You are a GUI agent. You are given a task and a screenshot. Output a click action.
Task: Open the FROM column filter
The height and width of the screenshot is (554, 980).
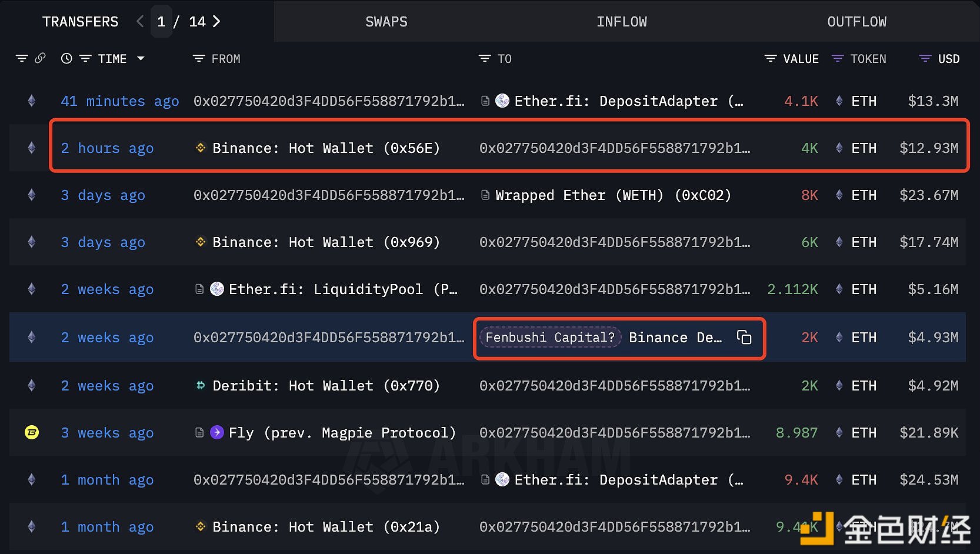click(x=199, y=59)
